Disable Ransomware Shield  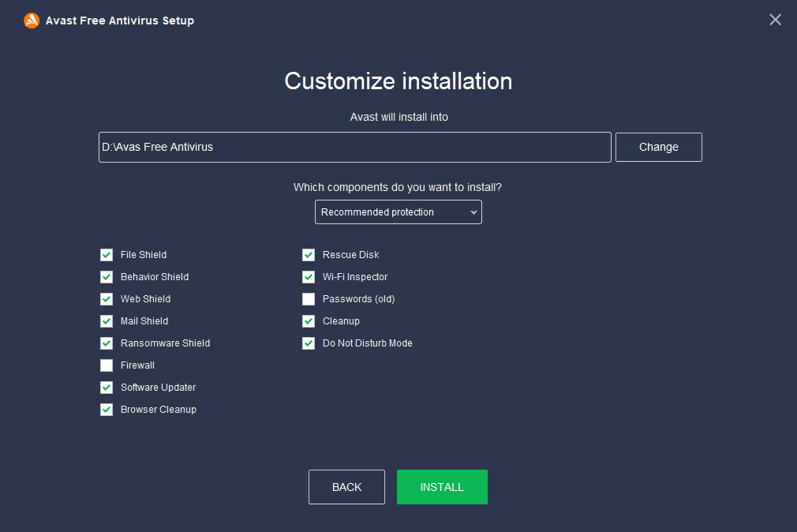point(107,343)
